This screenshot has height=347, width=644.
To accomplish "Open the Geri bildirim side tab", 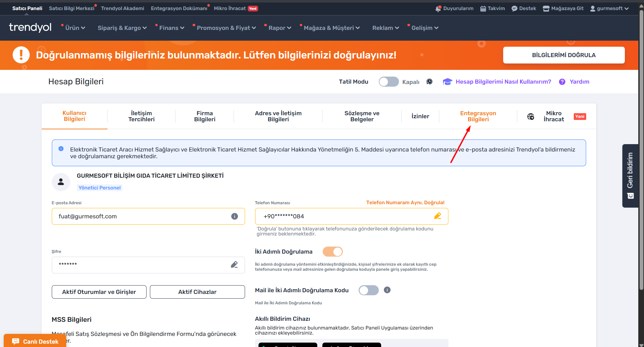I will (x=631, y=176).
